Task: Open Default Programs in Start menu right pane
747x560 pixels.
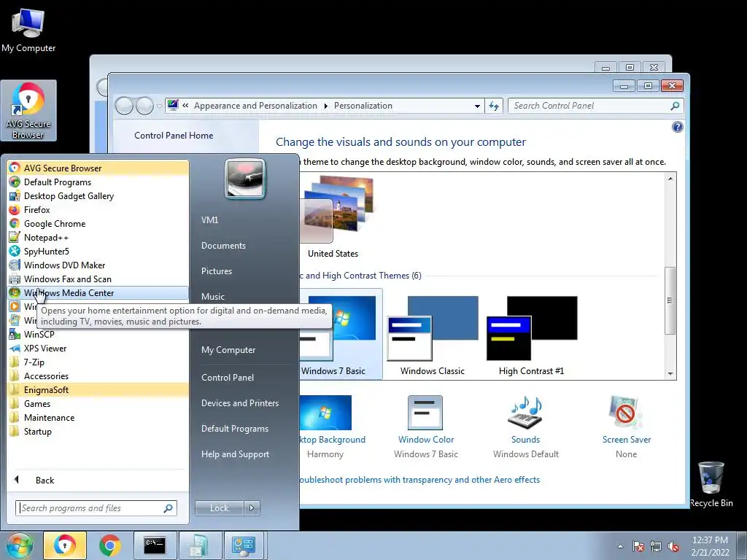Action: tap(235, 429)
